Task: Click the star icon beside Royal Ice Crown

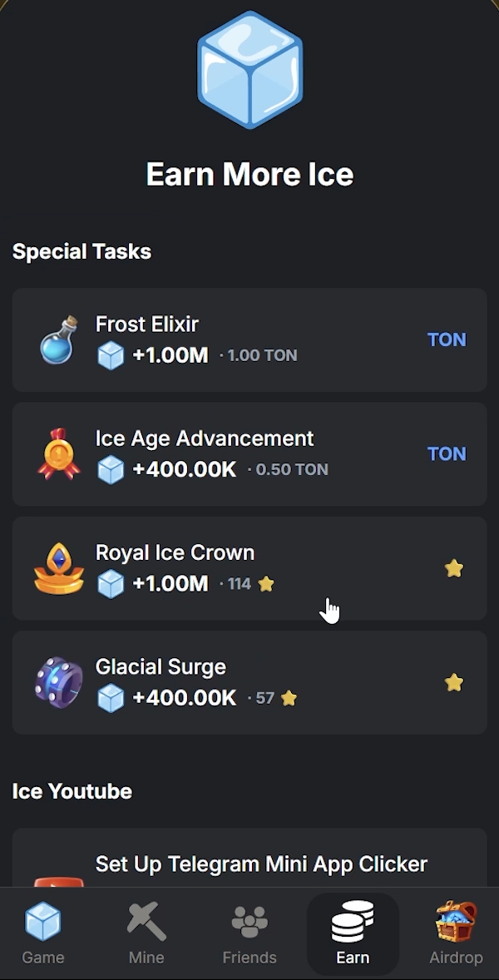Action: tap(453, 567)
